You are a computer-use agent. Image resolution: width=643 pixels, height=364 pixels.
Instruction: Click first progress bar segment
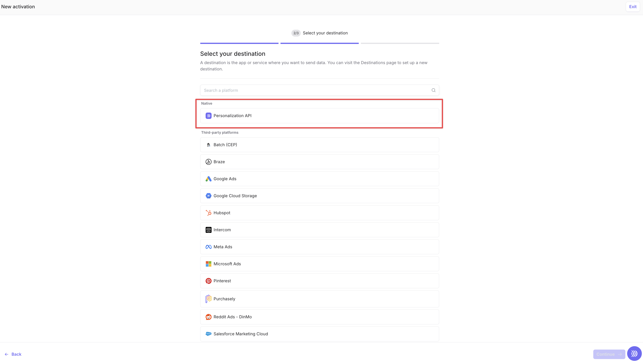[x=239, y=43]
